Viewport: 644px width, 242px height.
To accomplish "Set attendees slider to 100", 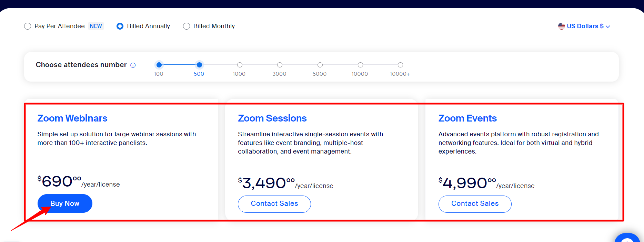I will click(x=159, y=65).
